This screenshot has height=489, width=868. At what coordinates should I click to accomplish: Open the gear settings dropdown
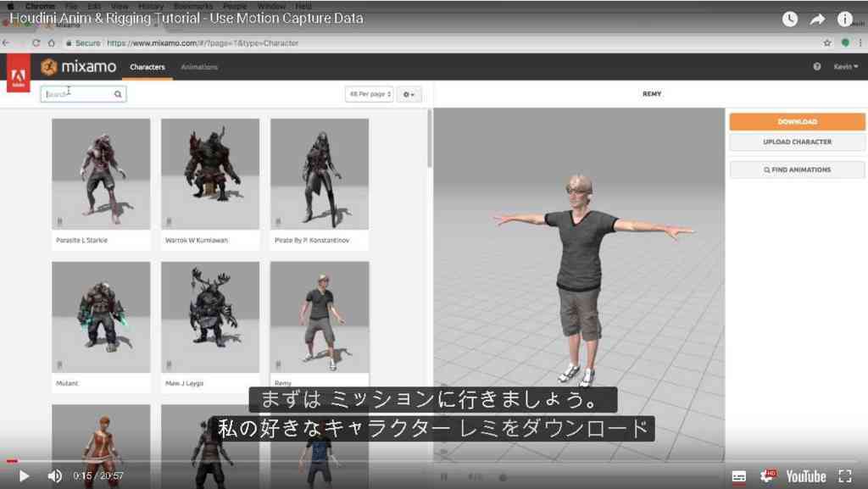pyautogui.click(x=409, y=95)
